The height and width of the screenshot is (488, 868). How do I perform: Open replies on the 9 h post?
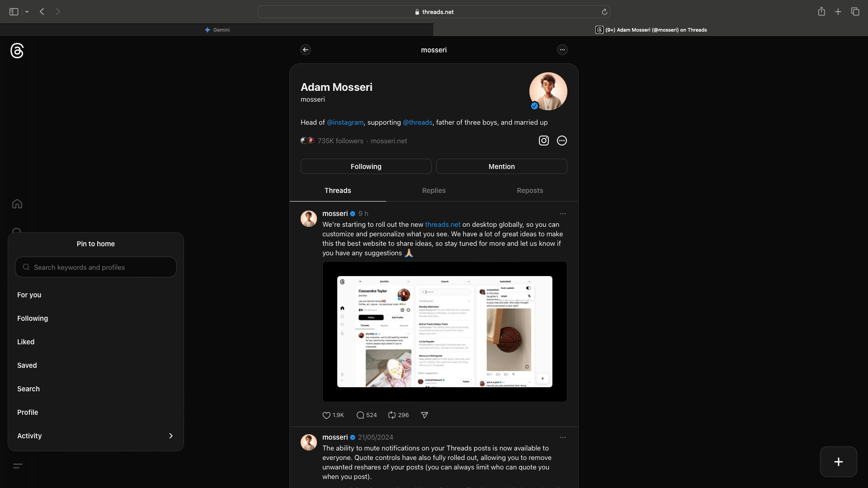[x=360, y=415]
